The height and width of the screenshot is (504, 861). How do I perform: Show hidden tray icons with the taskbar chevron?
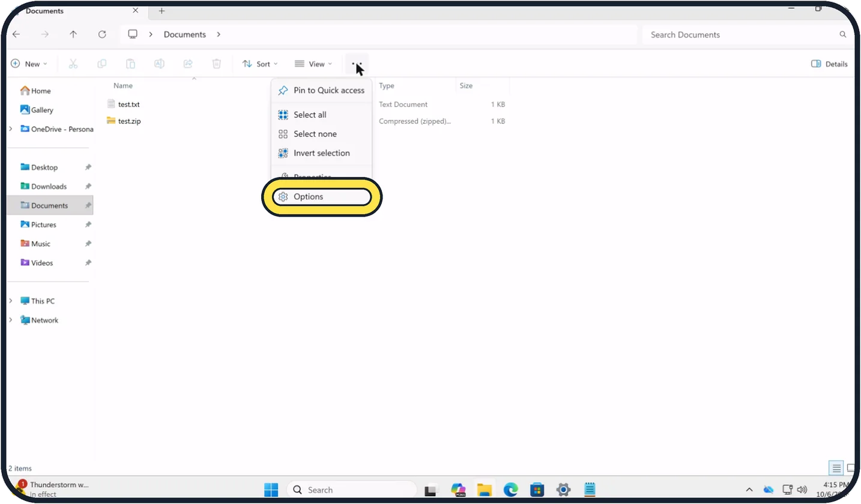749,490
